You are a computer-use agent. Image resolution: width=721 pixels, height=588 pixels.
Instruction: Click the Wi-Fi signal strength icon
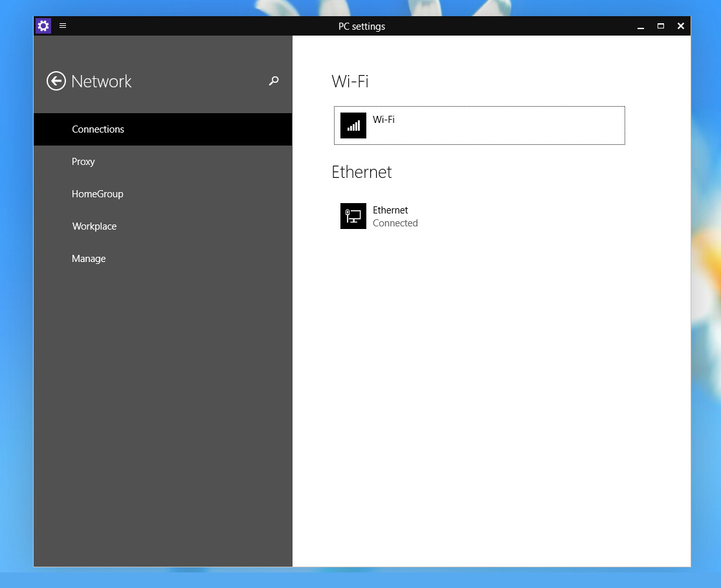(x=353, y=125)
